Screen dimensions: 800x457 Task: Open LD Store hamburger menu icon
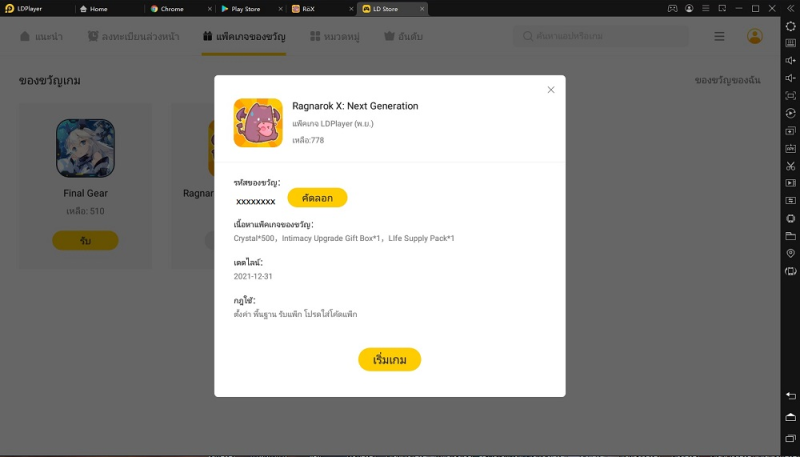[x=719, y=36]
